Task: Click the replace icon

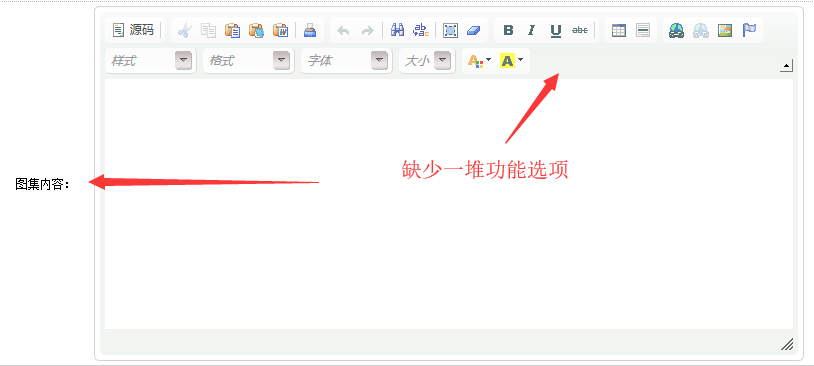Action: point(421,30)
